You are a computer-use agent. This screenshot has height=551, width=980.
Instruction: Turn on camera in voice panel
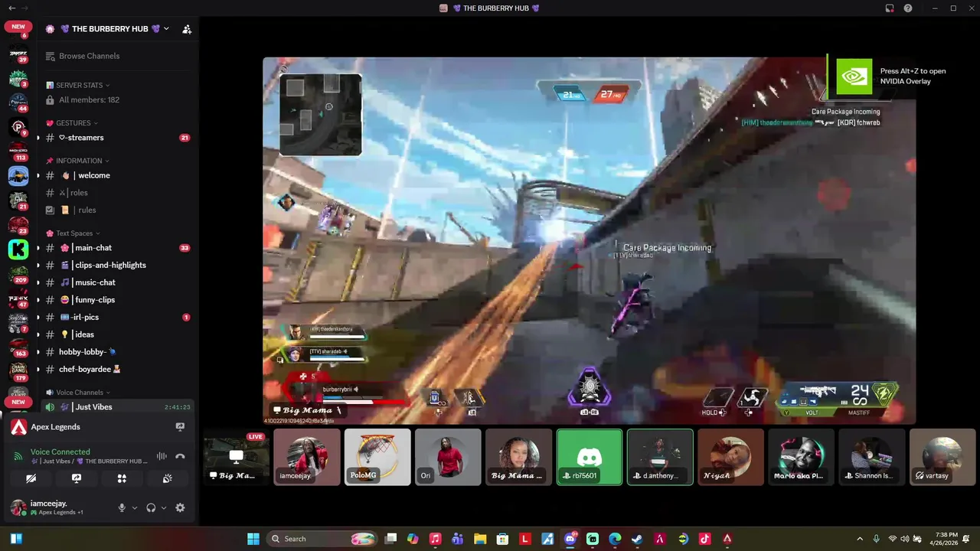pyautogui.click(x=31, y=478)
